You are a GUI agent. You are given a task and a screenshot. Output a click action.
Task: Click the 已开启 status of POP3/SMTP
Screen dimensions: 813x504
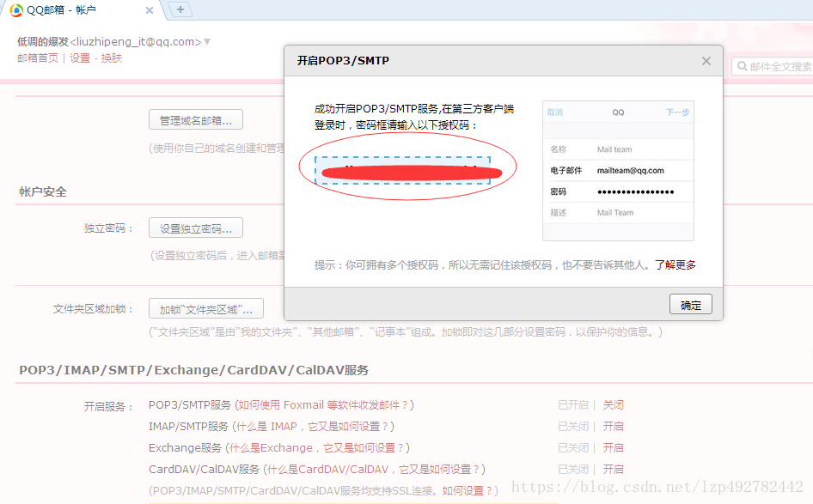click(573, 405)
